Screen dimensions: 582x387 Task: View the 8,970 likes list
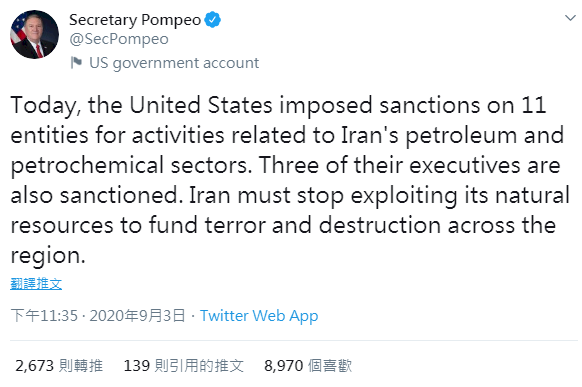(x=308, y=366)
